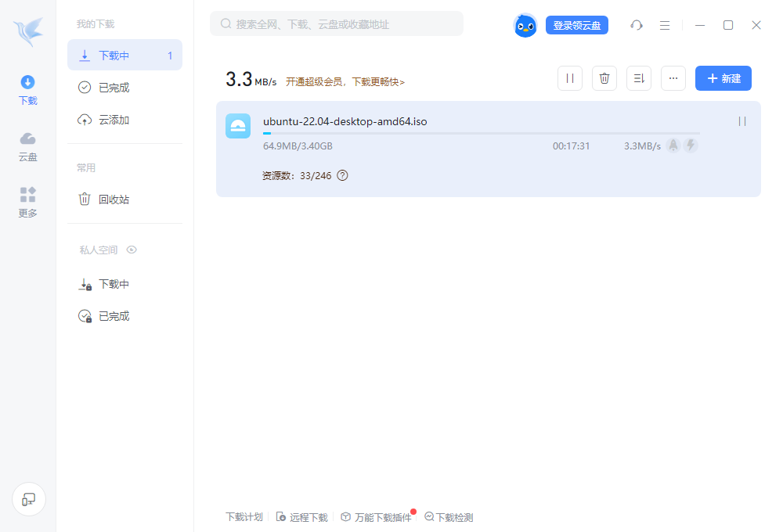The width and height of the screenshot is (783, 532).
Task: Open the 回收站 recycle bin list
Action: (x=114, y=199)
